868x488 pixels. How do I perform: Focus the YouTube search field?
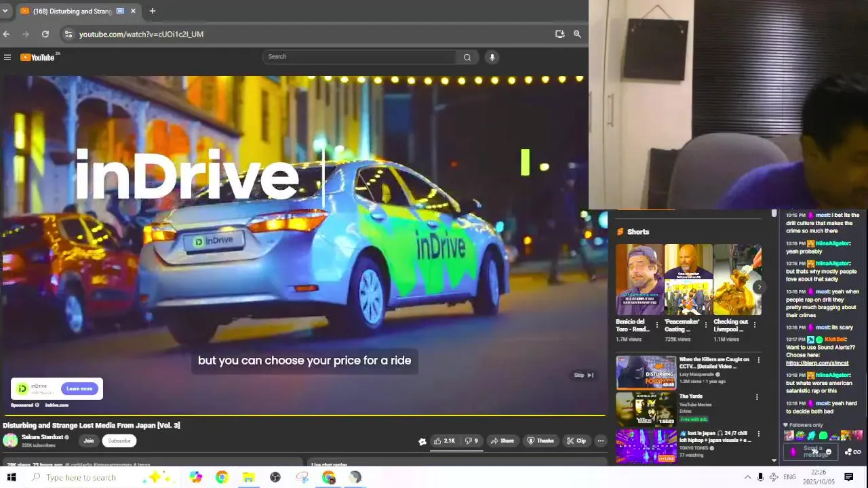(x=360, y=57)
